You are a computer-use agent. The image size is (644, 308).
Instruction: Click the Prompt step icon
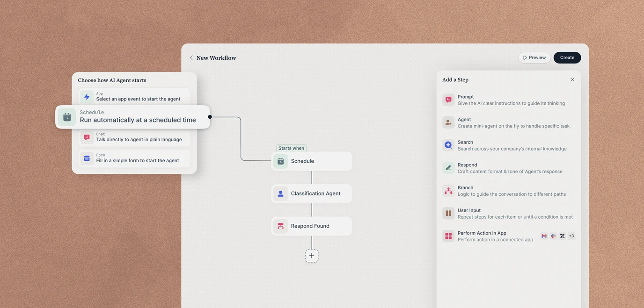pos(448,100)
